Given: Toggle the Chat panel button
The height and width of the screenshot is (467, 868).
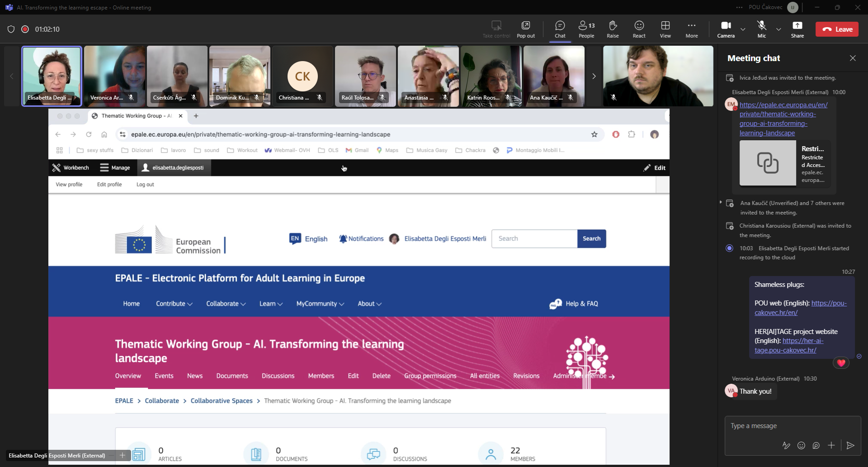Looking at the screenshot, I should pos(560,29).
